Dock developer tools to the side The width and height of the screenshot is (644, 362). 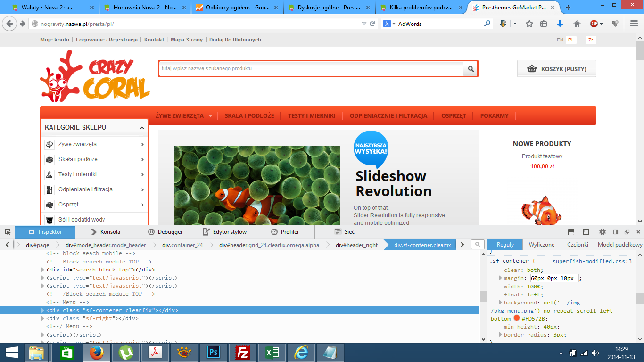coord(616,232)
